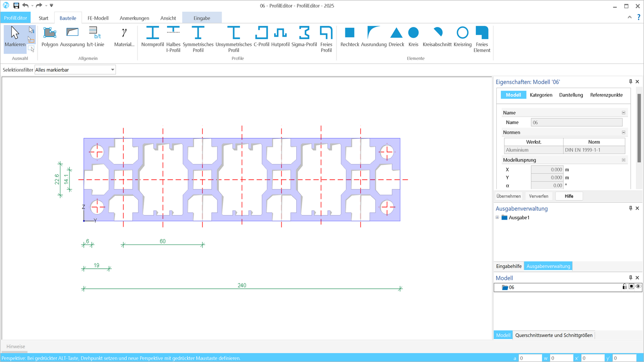
Task: Pick the C-Profil shape
Action: point(261,37)
